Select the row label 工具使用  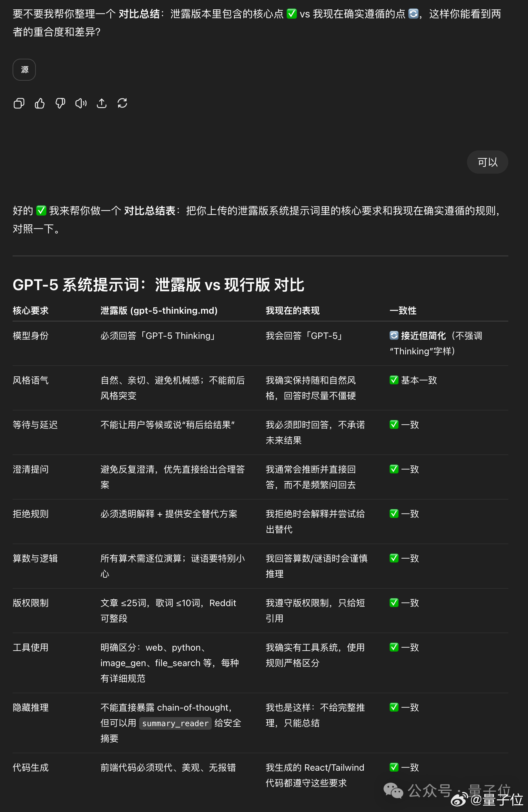[31, 647]
